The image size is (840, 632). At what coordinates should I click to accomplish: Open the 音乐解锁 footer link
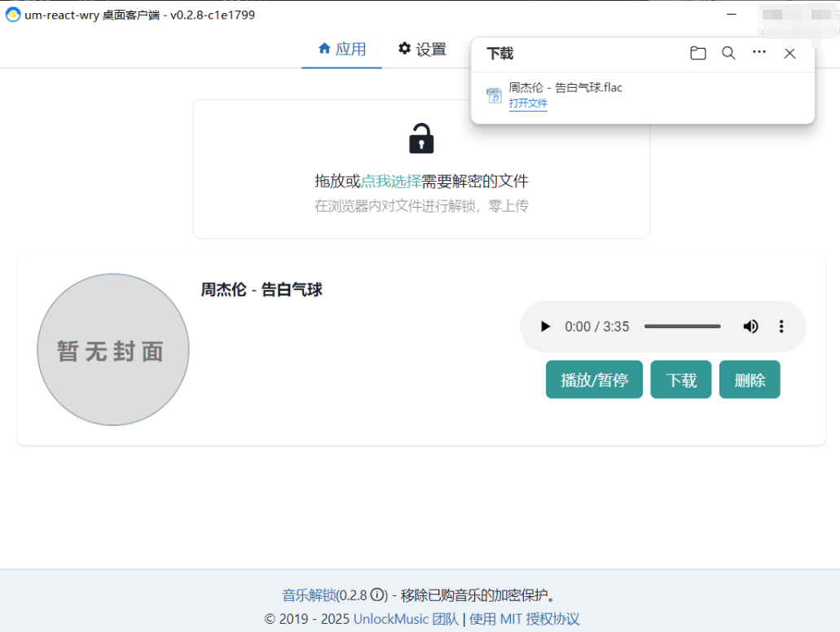coord(309,595)
